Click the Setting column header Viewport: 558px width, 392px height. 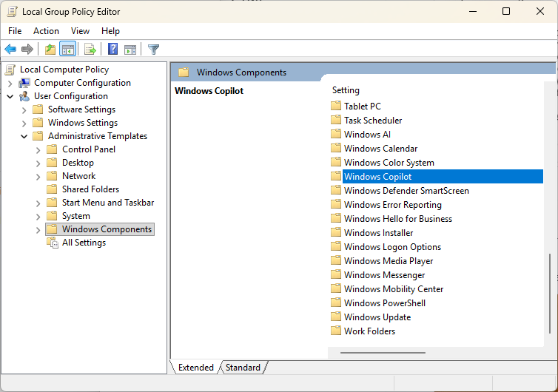click(x=346, y=90)
